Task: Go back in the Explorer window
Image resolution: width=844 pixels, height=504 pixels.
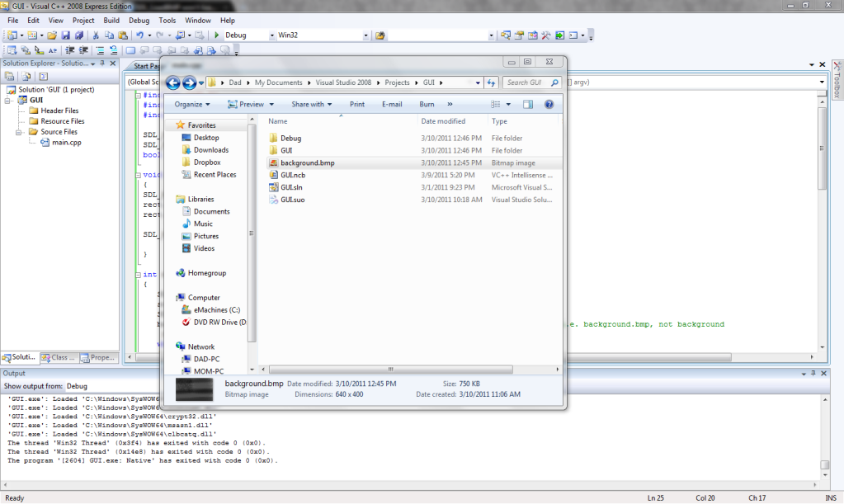Action: (x=172, y=82)
